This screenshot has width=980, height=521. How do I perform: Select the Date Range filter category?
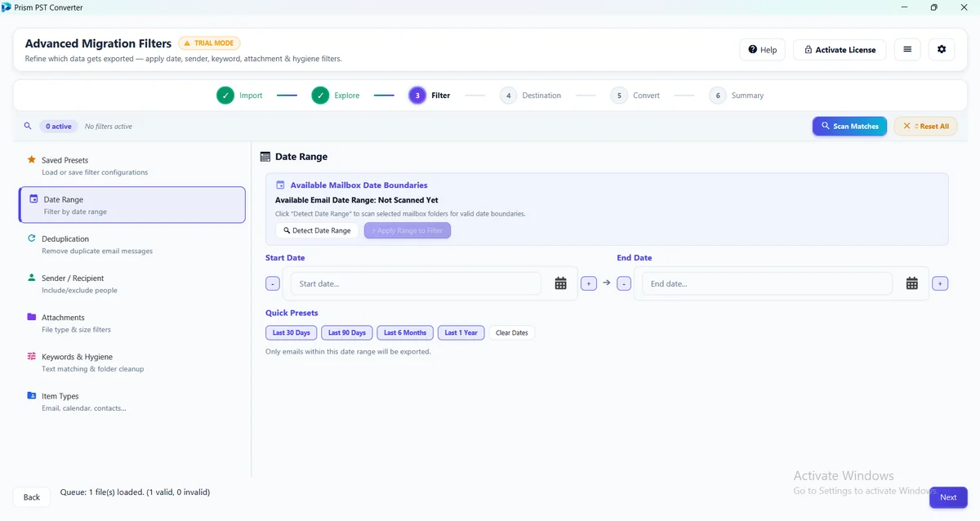131,205
